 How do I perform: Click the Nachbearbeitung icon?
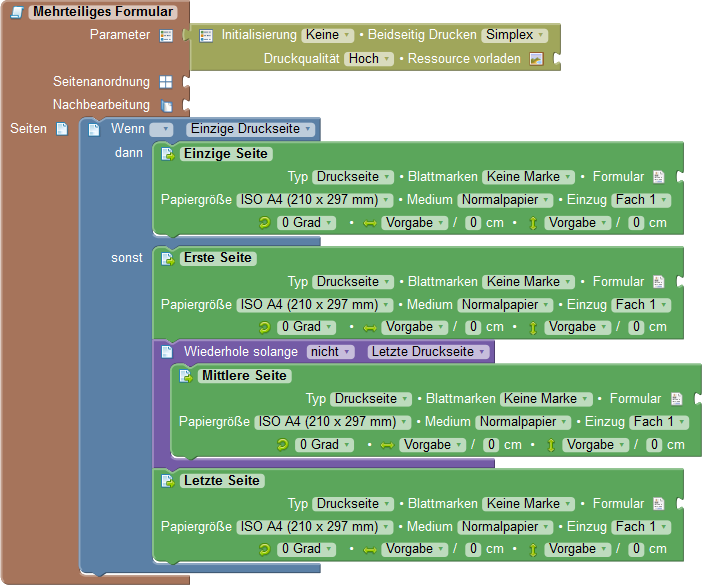click(166, 105)
